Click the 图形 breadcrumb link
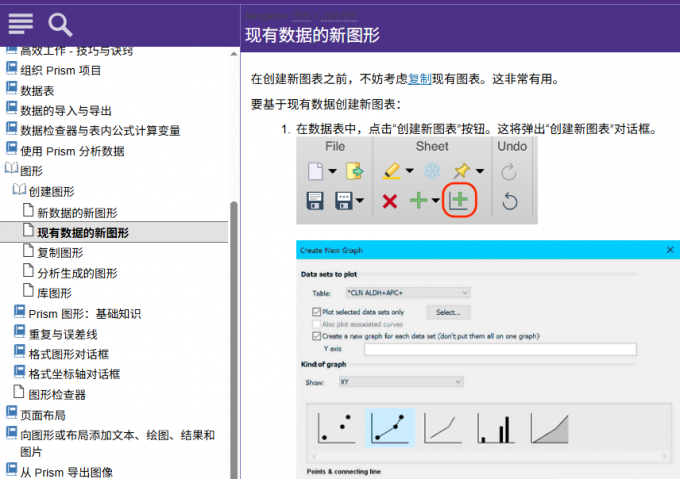 pos(301,16)
